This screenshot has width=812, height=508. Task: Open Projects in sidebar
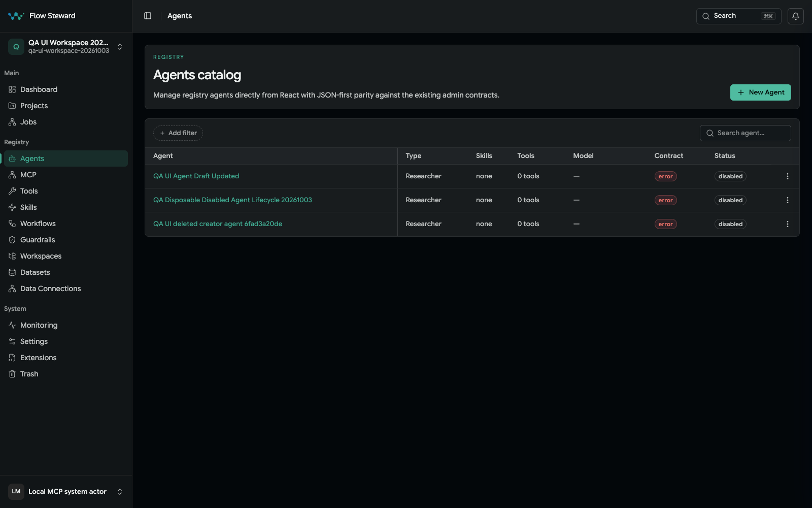pos(66,106)
